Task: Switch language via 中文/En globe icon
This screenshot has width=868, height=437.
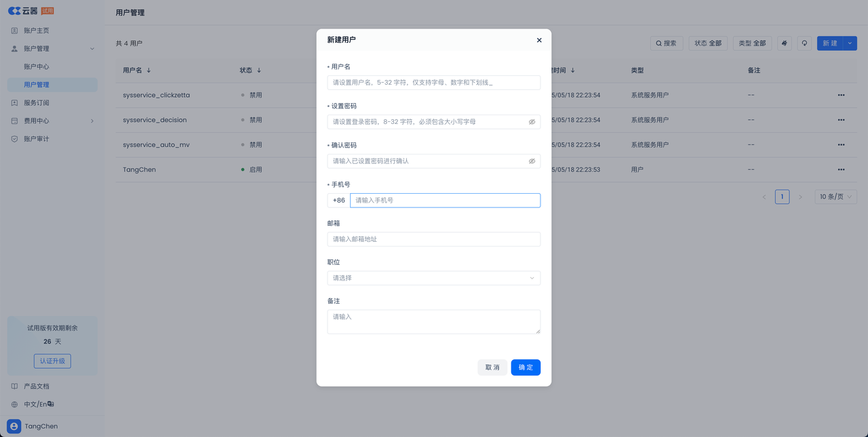Action: (x=15, y=404)
